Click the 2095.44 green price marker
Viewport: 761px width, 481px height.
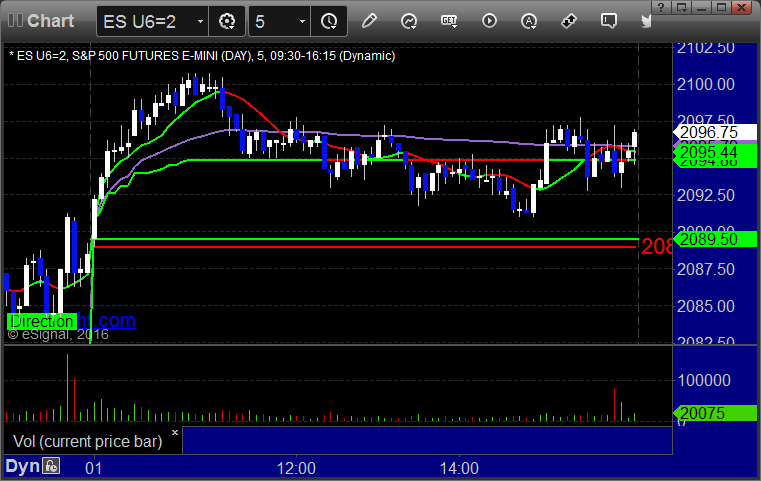coord(714,152)
